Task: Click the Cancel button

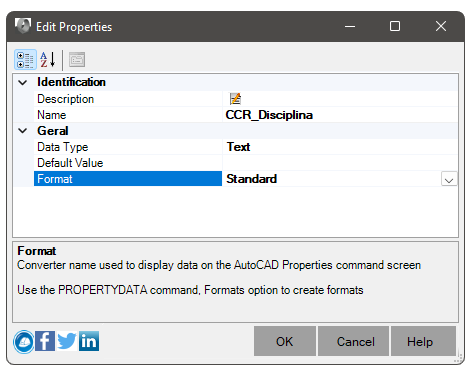Action: pyautogui.click(x=353, y=341)
